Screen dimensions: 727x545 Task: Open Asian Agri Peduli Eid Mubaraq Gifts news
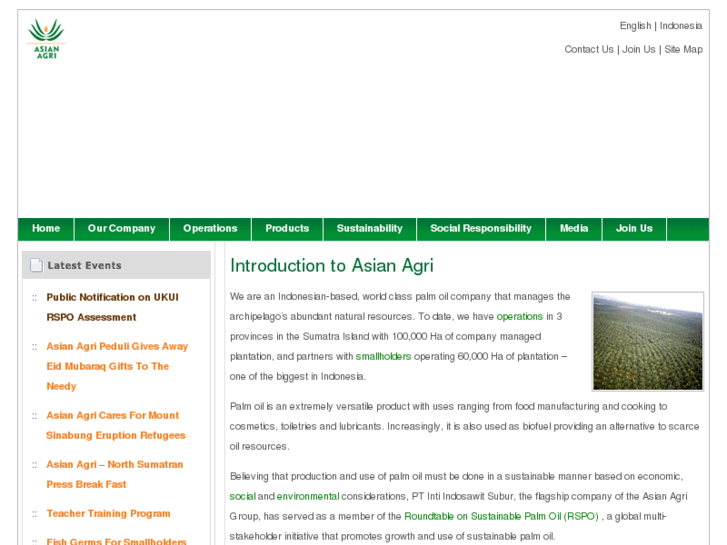[117, 366]
